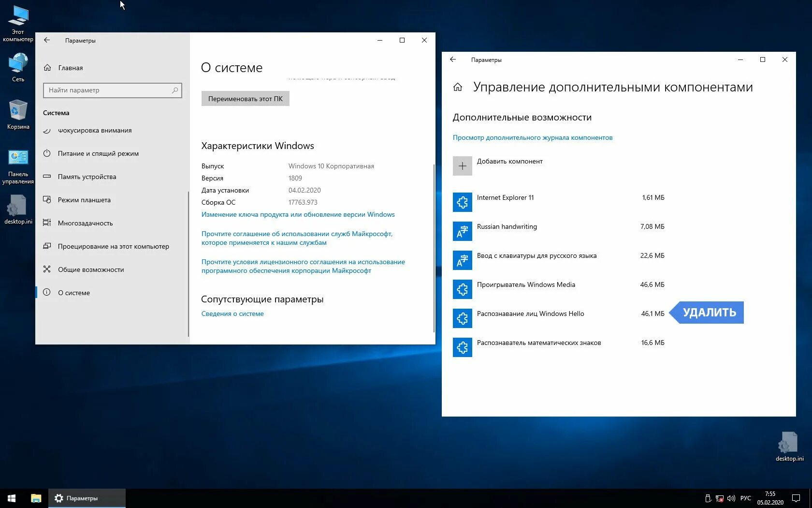Click the Характеристики Windows heading
This screenshot has width=812, height=508.
[x=258, y=146]
